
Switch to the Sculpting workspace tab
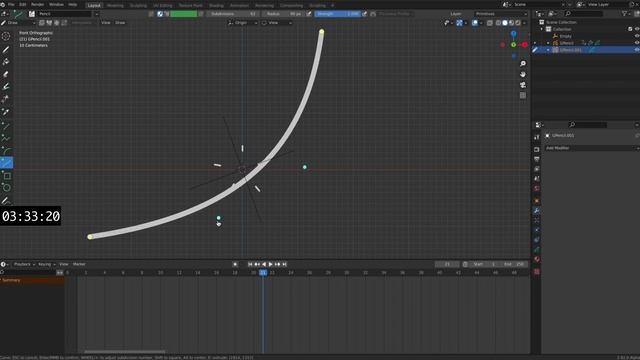138,5
